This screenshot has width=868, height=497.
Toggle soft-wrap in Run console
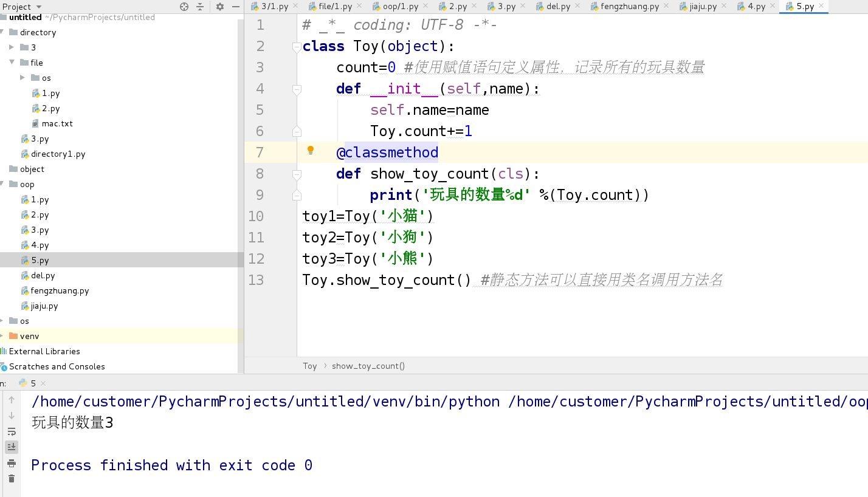coord(11,432)
